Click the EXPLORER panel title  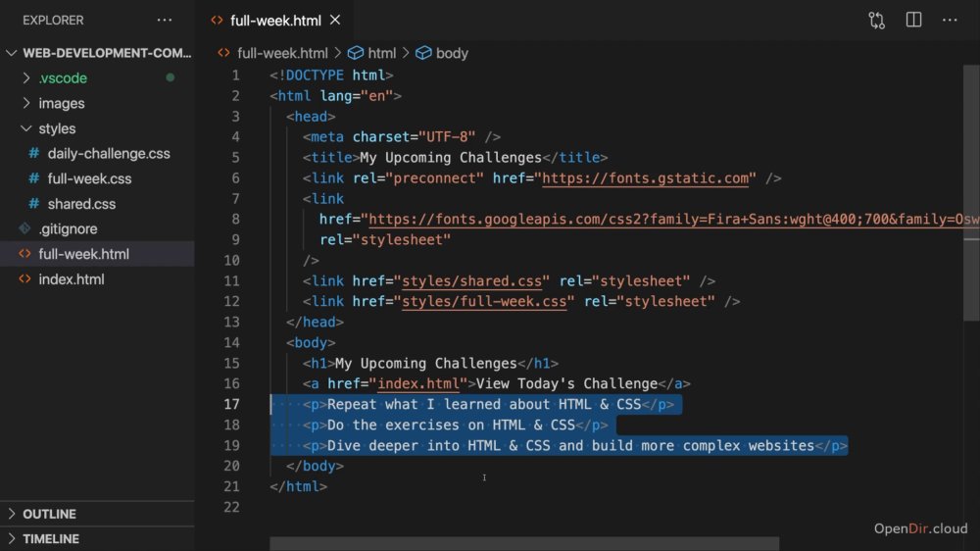tap(53, 20)
